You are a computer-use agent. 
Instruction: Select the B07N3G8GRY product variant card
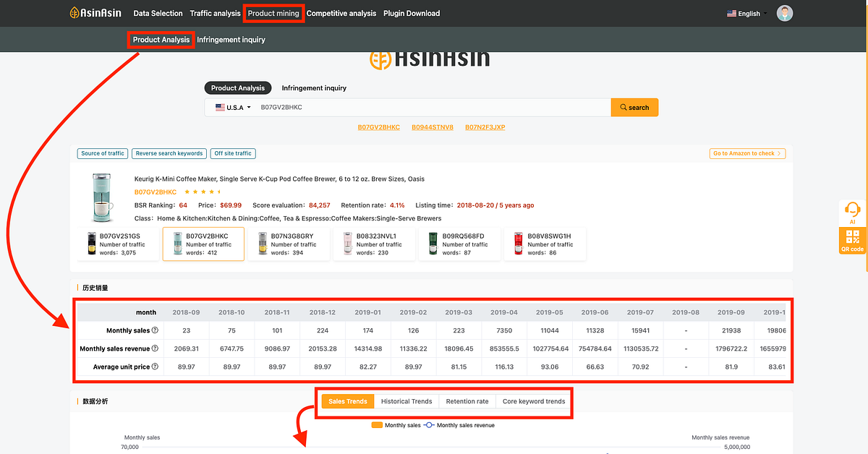(289, 244)
